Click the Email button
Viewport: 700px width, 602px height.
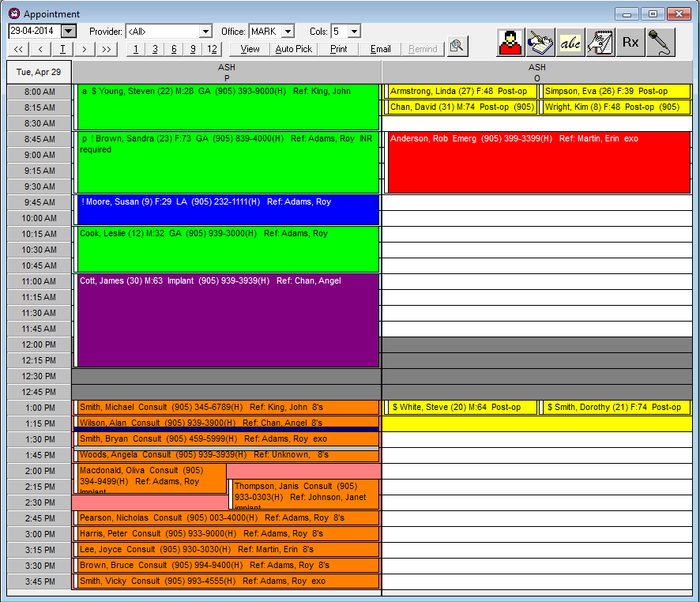pos(380,49)
